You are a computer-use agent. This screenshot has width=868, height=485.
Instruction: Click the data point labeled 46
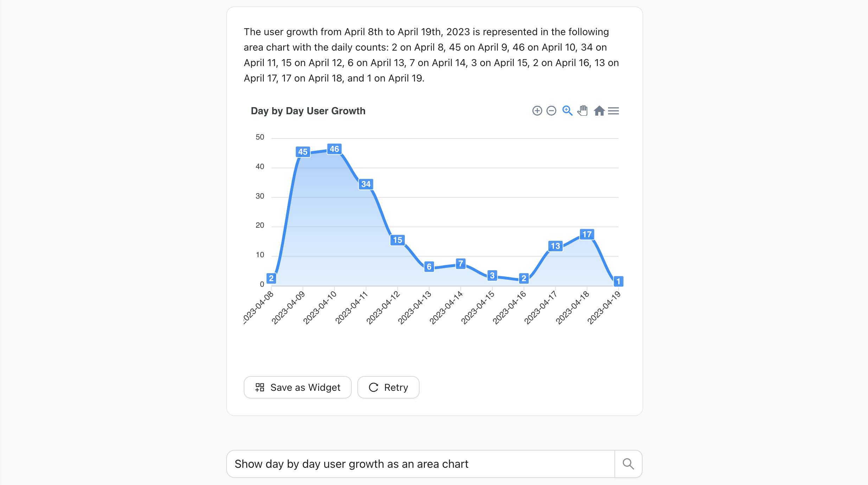coord(334,149)
